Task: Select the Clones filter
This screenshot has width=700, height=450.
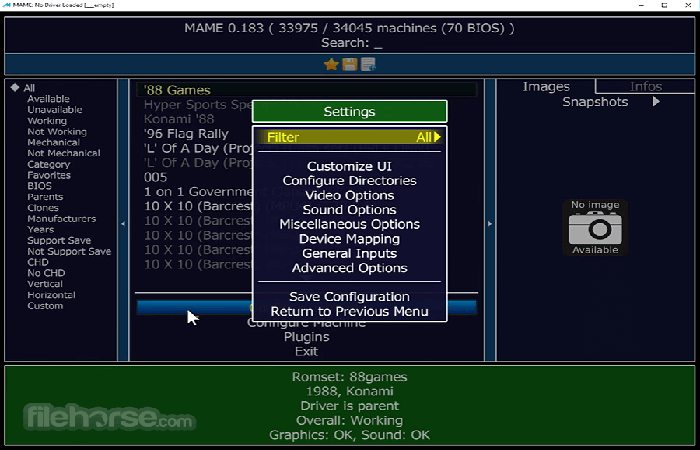Action: [x=43, y=208]
